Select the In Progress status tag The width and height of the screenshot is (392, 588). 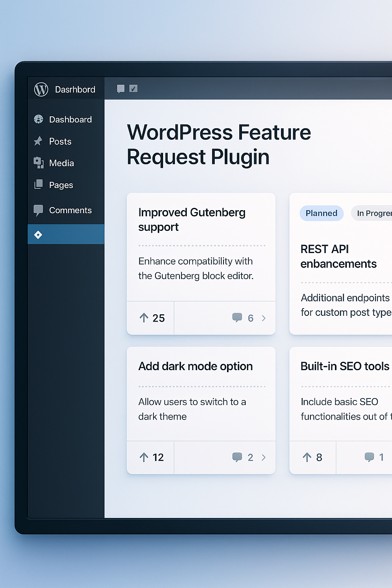372,213
